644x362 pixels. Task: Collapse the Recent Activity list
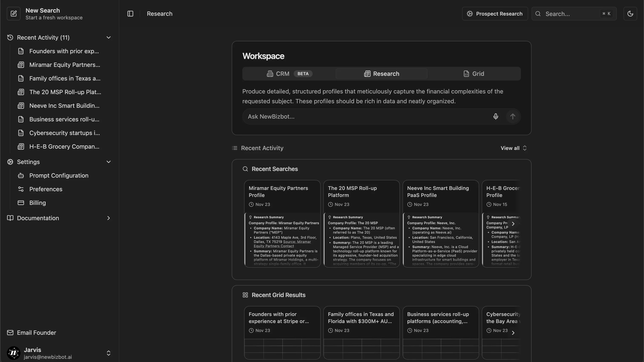coord(108,37)
